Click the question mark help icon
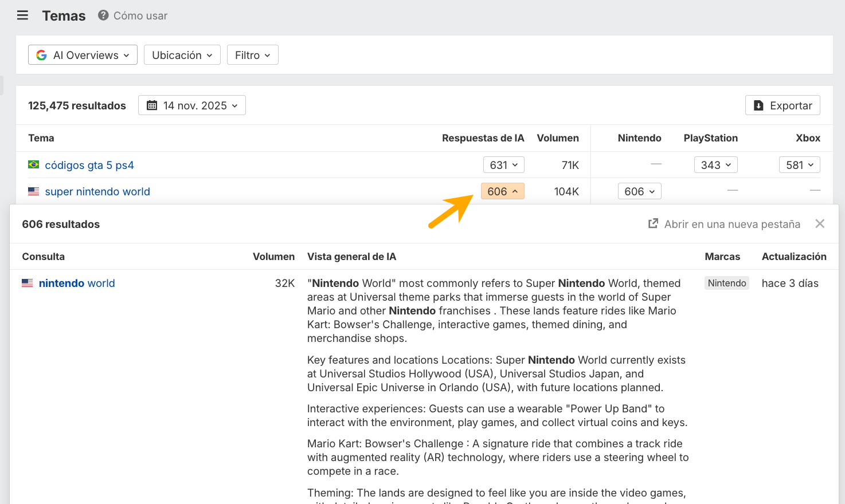 tap(103, 15)
